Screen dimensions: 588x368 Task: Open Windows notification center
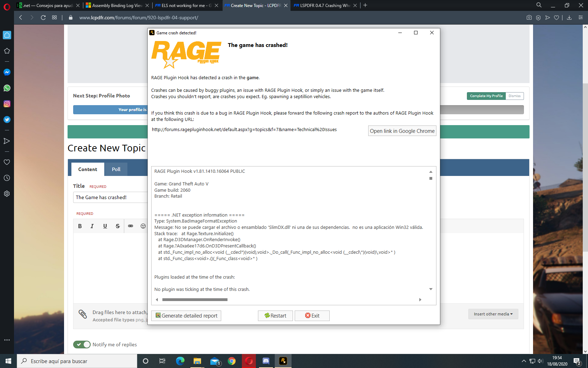[x=577, y=361]
